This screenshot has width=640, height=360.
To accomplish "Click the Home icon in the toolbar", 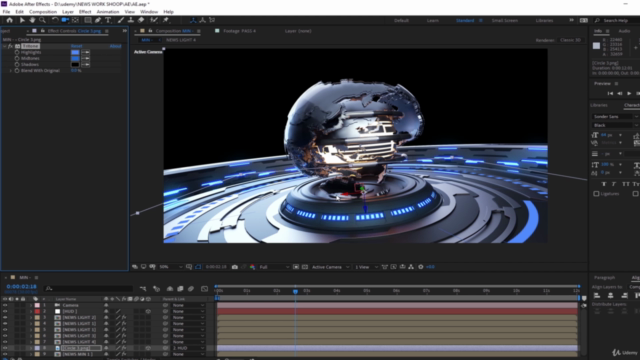I will (x=9, y=20).
